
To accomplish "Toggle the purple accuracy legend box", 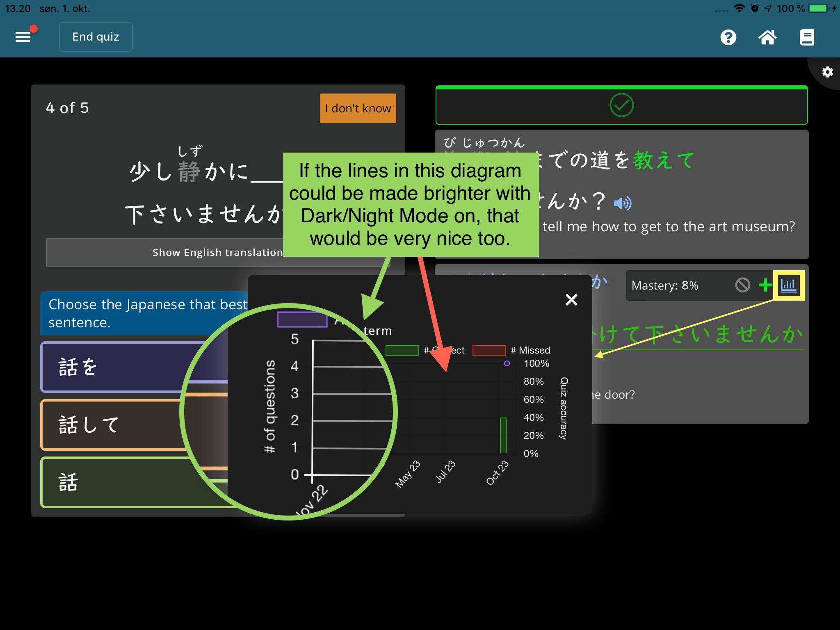I will coord(302,320).
